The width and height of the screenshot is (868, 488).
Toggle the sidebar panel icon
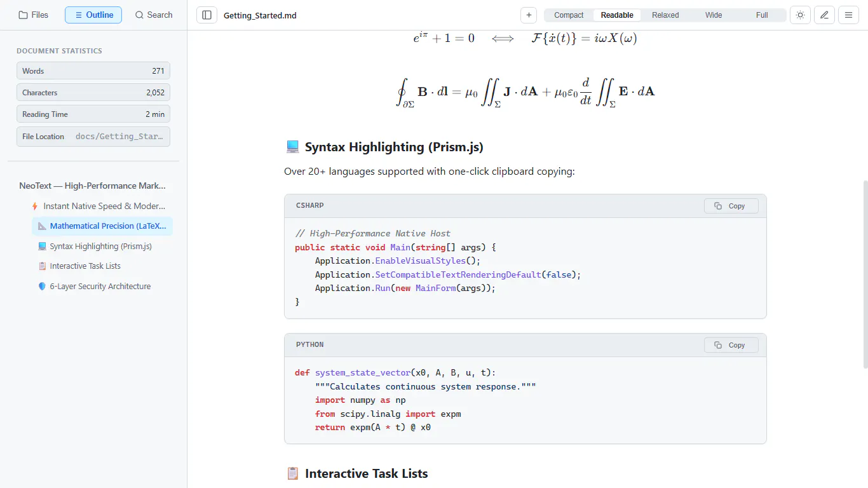[x=207, y=15]
